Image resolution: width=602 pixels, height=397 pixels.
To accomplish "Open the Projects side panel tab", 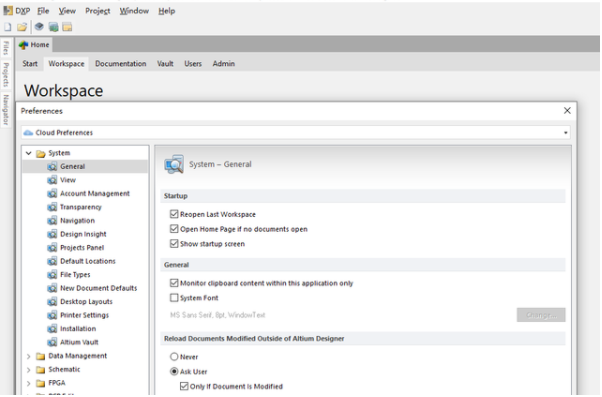I will point(5,75).
